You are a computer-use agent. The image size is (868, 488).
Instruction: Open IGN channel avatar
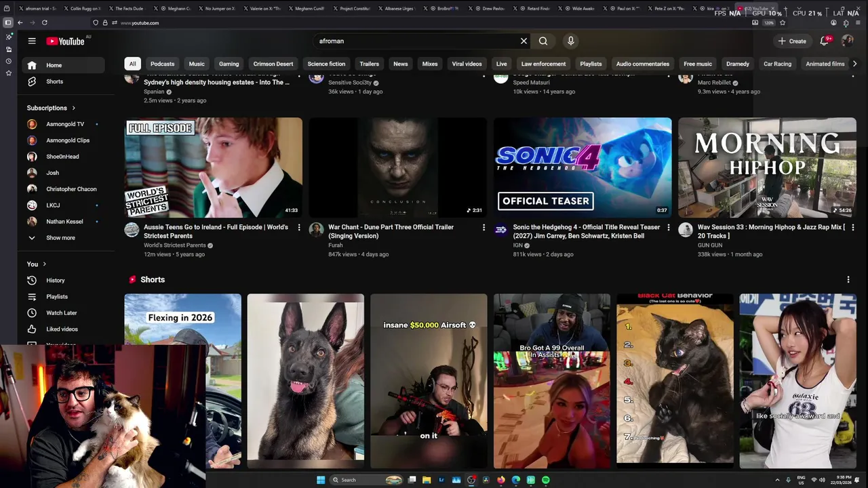[501, 230]
